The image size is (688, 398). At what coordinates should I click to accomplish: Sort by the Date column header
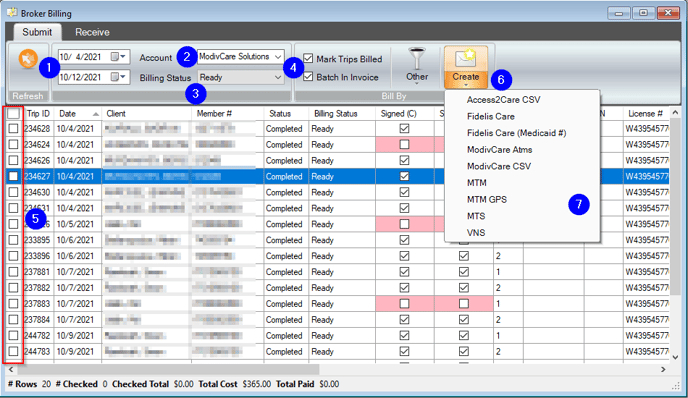(79, 114)
